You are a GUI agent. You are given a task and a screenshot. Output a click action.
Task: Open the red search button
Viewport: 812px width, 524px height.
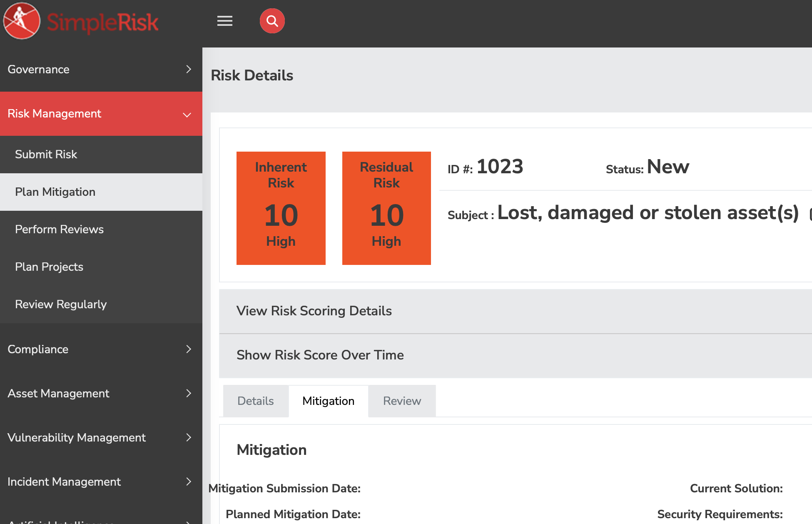[x=272, y=21]
